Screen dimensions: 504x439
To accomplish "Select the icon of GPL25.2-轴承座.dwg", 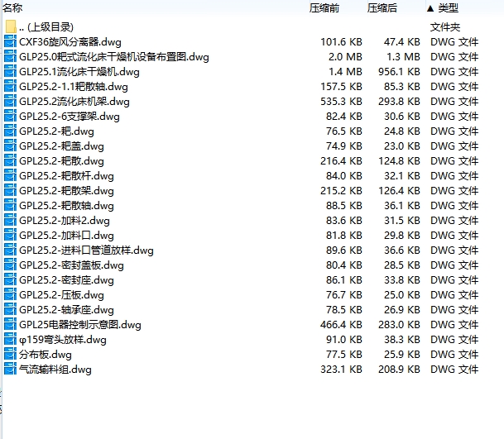I will [x=10, y=309].
